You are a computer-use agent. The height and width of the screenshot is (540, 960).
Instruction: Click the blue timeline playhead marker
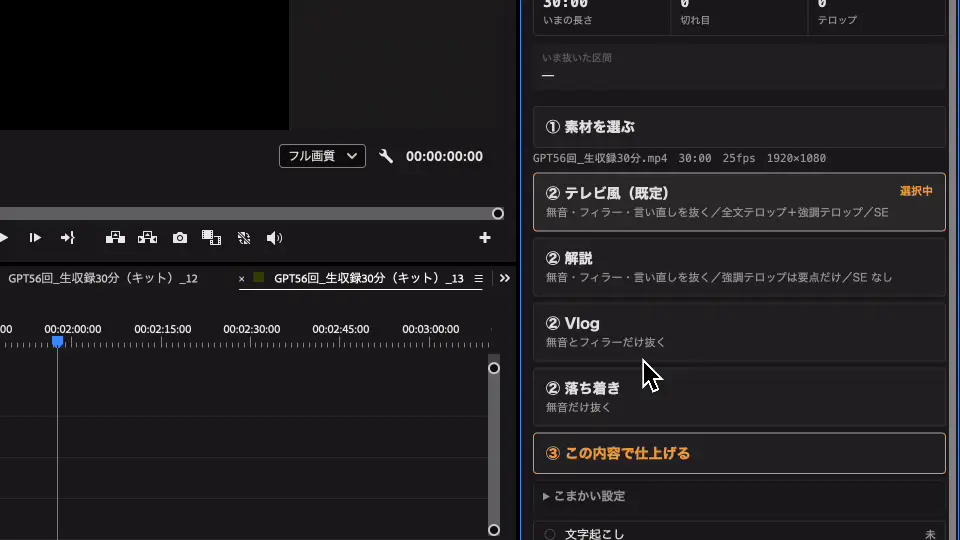58,342
